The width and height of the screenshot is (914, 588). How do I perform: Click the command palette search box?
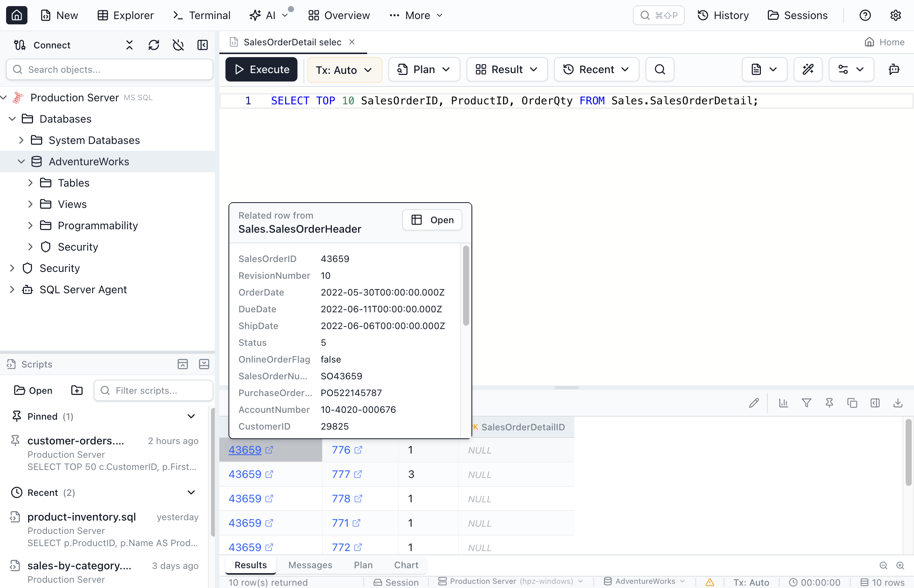[x=658, y=15]
